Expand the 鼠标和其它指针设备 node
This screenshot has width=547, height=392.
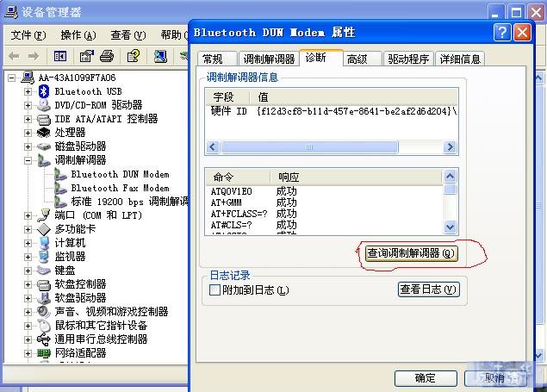coord(28,326)
